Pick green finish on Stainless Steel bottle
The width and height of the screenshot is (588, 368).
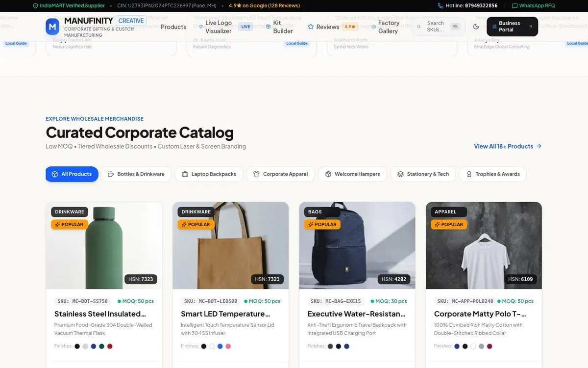[x=101, y=346]
